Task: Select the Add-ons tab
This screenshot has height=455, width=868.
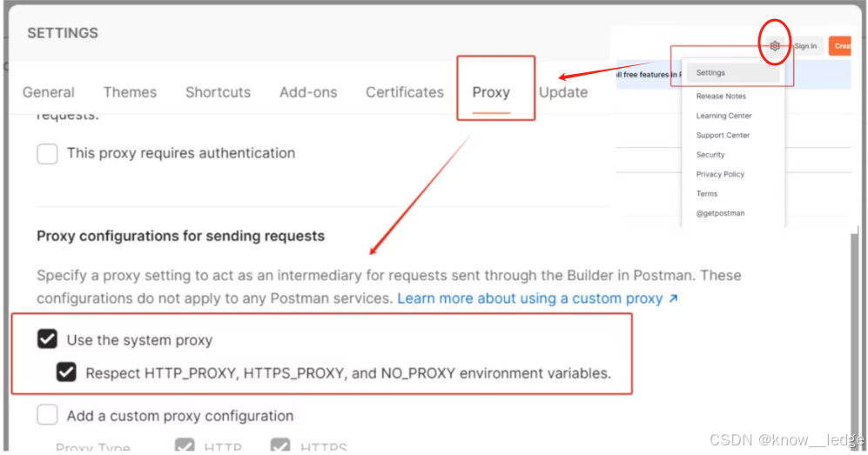Action: 308,92
